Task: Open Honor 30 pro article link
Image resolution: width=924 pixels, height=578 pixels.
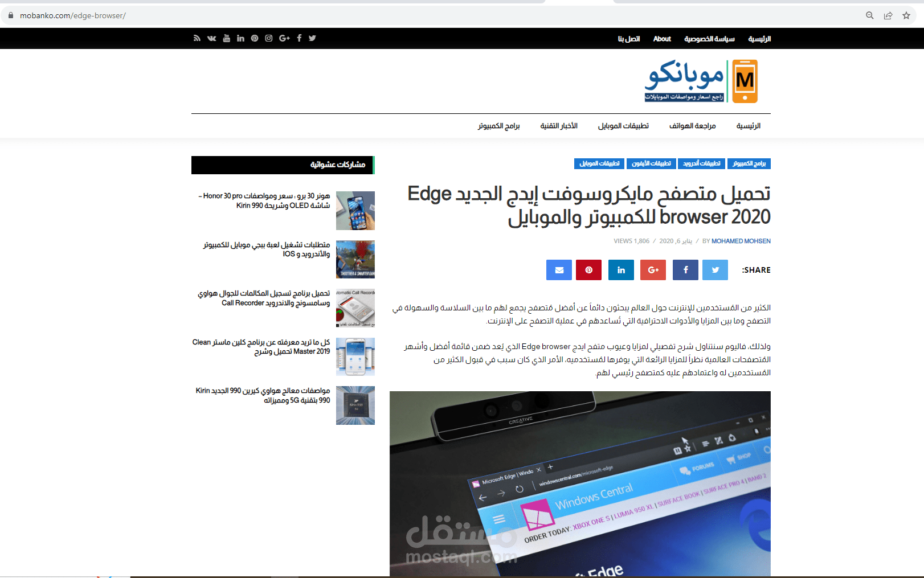Action: pyautogui.click(x=264, y=200)
